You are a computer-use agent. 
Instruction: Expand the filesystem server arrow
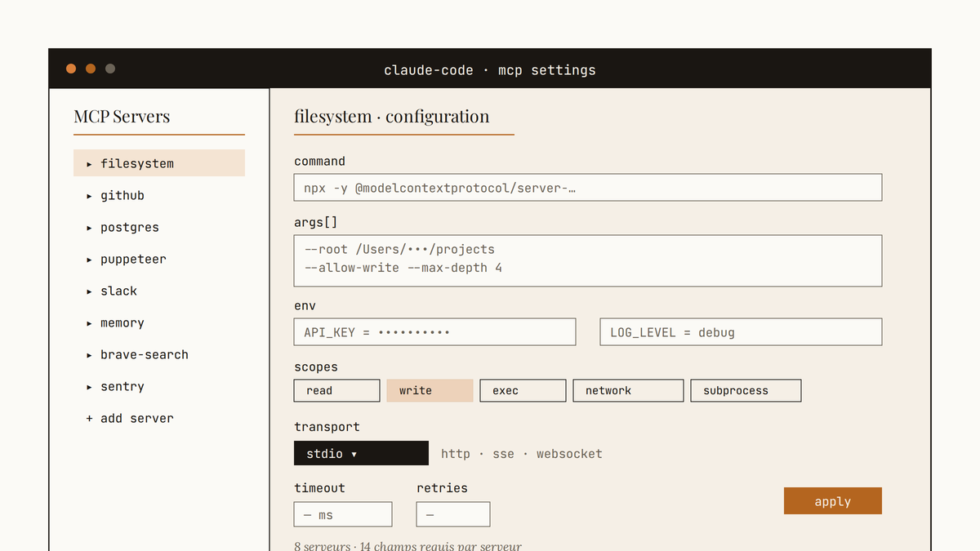pos(89,164)
